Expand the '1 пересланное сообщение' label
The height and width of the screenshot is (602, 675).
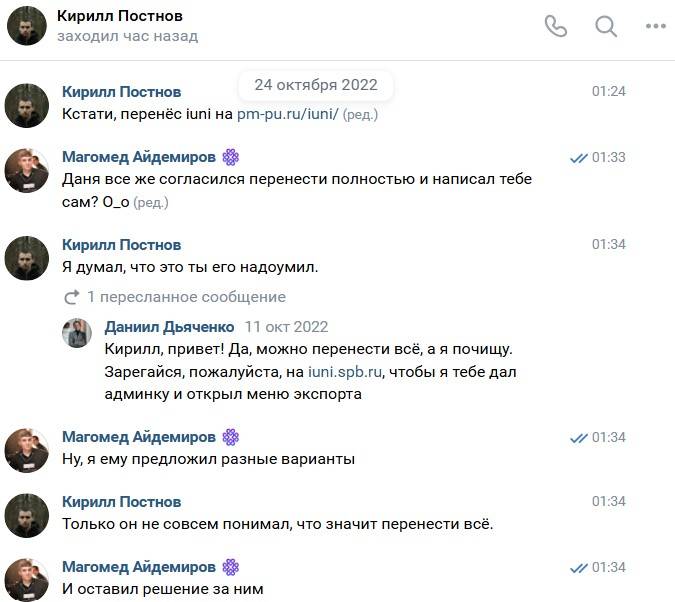pos(186,297)
